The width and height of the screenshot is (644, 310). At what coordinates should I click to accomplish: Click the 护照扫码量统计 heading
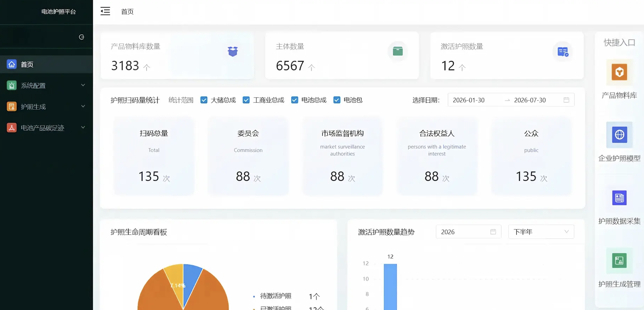(x=135, y=100)
